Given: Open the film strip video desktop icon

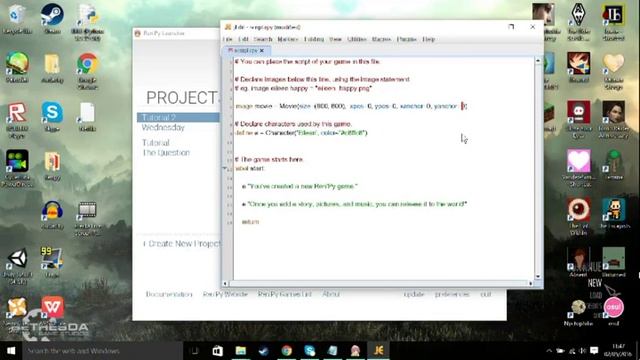Looking at the screenshot, I should click(x=87, y=218).
